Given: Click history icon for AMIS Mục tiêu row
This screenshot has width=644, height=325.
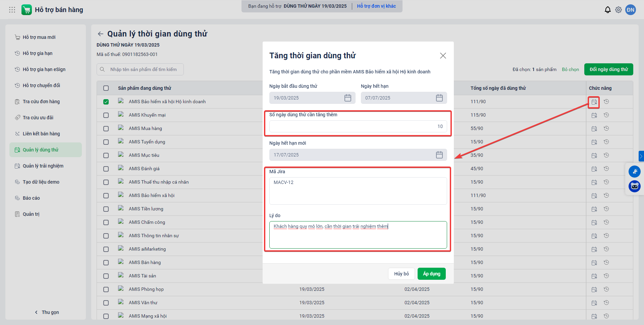Looking at the screenshot, I should 606,155.
